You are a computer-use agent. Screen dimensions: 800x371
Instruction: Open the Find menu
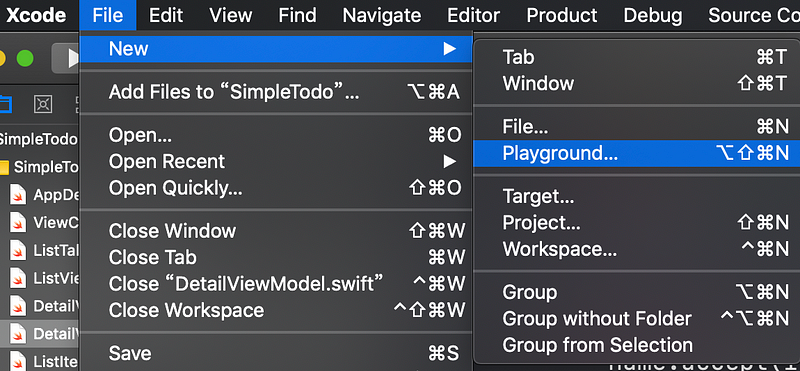[x=297, y=15]
